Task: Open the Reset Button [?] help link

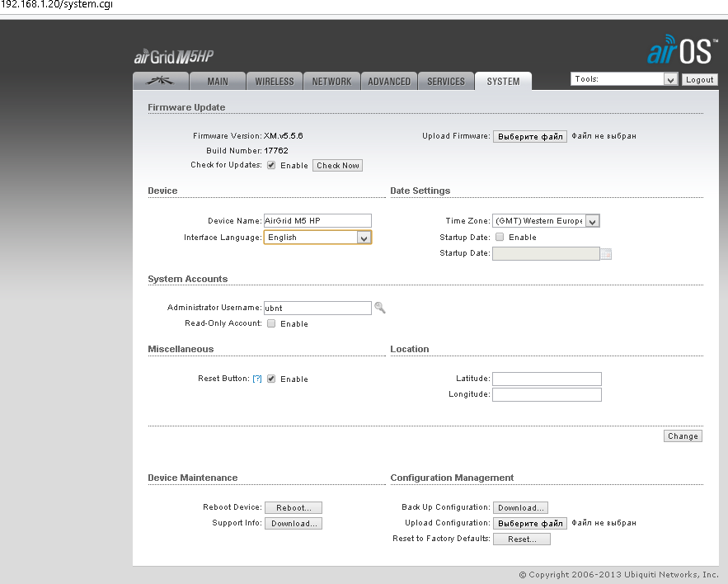Action: [257, 379]
